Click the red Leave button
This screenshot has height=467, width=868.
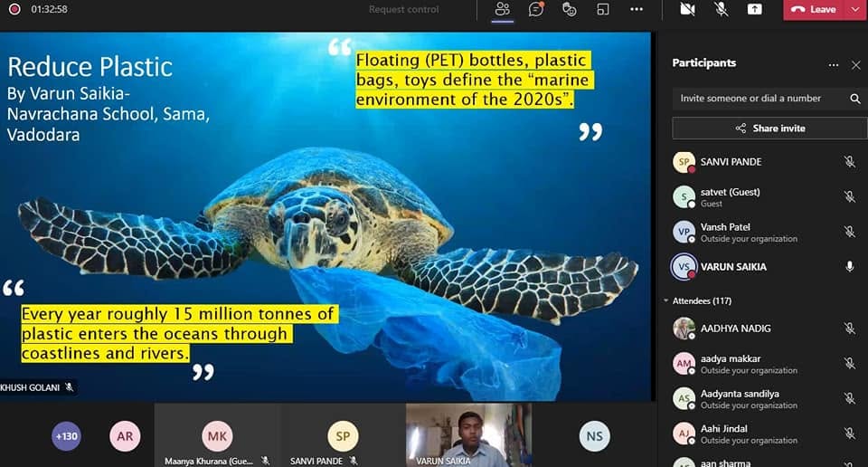tap(814, 9)
